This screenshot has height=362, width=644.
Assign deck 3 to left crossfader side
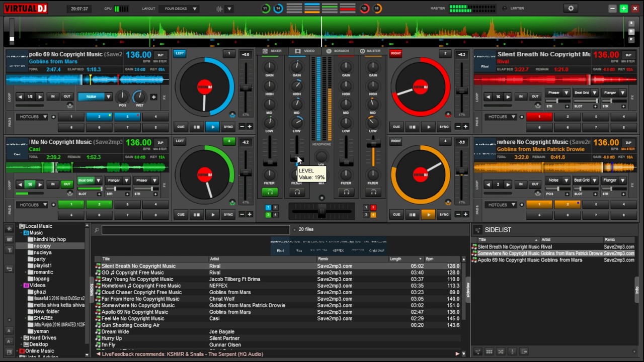[x=268, y=215]
